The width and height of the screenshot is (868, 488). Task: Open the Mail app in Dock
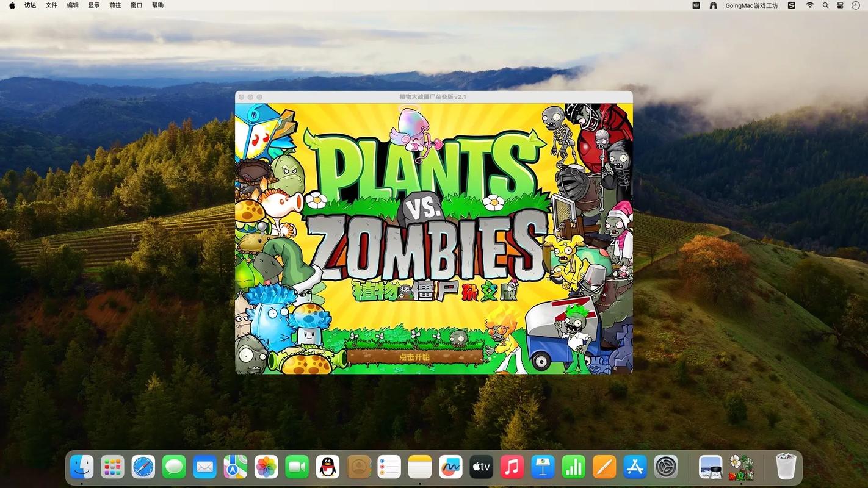point(204,467)
